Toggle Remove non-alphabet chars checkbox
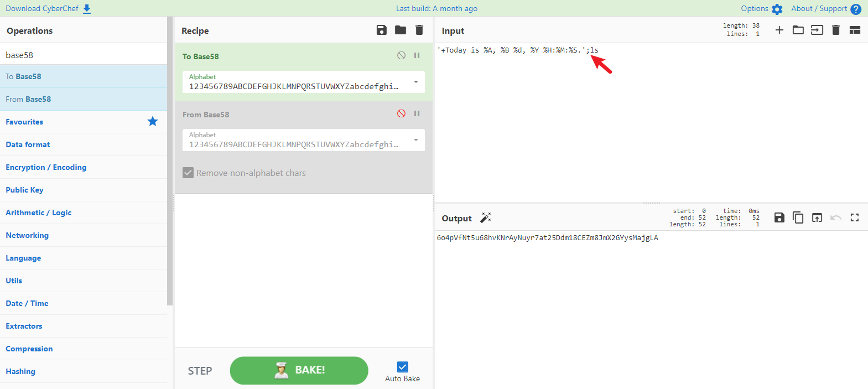Image resolution: width=868 pixels, height=389 pixels. [188, 173]
